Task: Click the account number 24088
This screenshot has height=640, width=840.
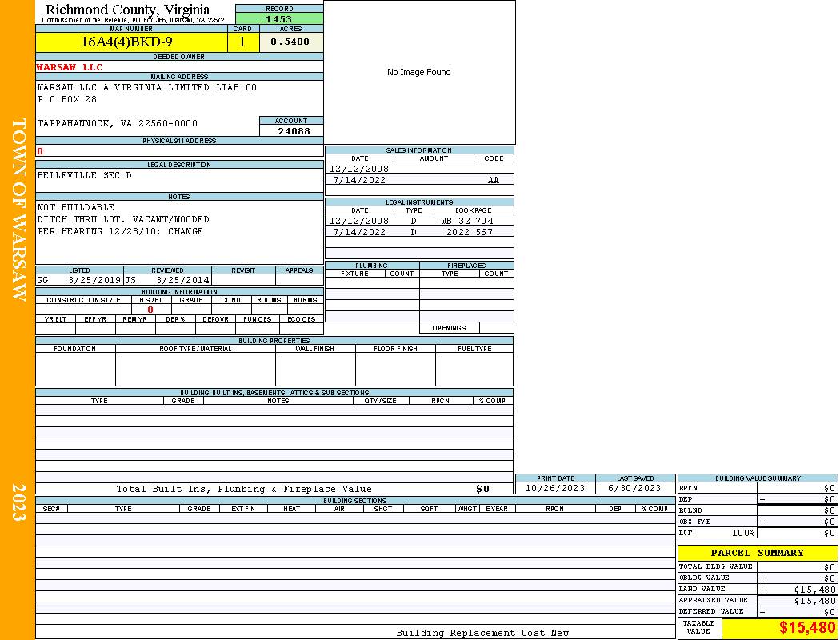Action: [x=294, y=131]
